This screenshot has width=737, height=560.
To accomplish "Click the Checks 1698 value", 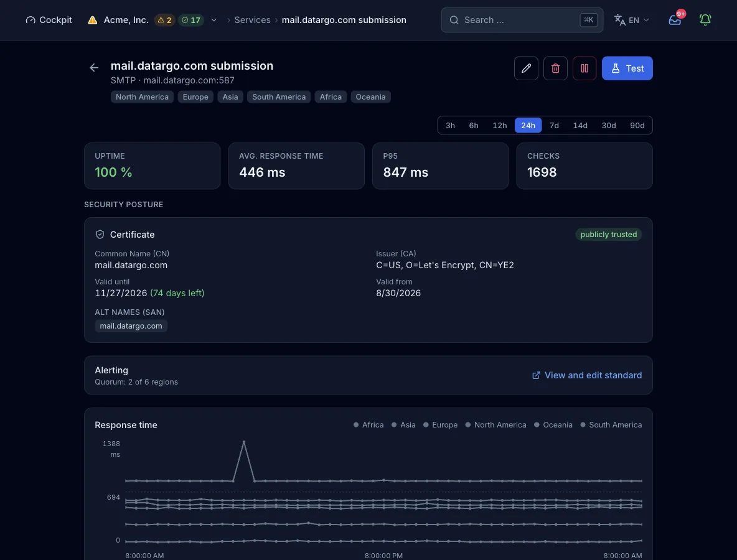I will coord(542,172).
